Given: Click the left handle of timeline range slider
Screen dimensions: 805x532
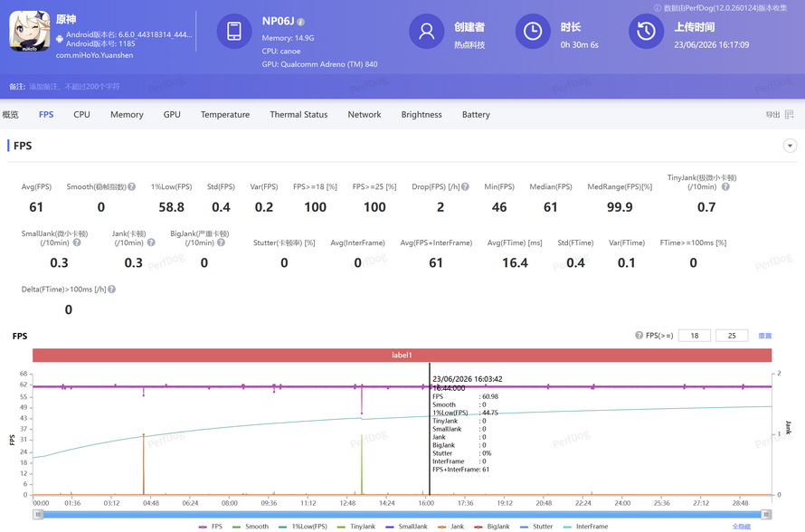Looking at the screenshot, I should (38, 514).
